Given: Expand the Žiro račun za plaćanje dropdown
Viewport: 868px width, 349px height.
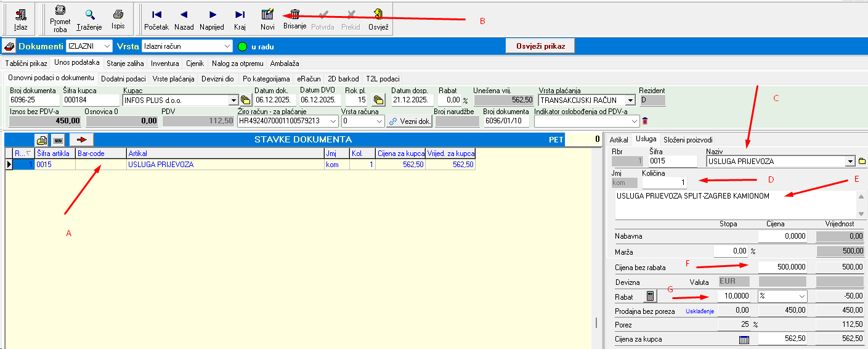Looking at the screenshot, I should coord(333,121).
